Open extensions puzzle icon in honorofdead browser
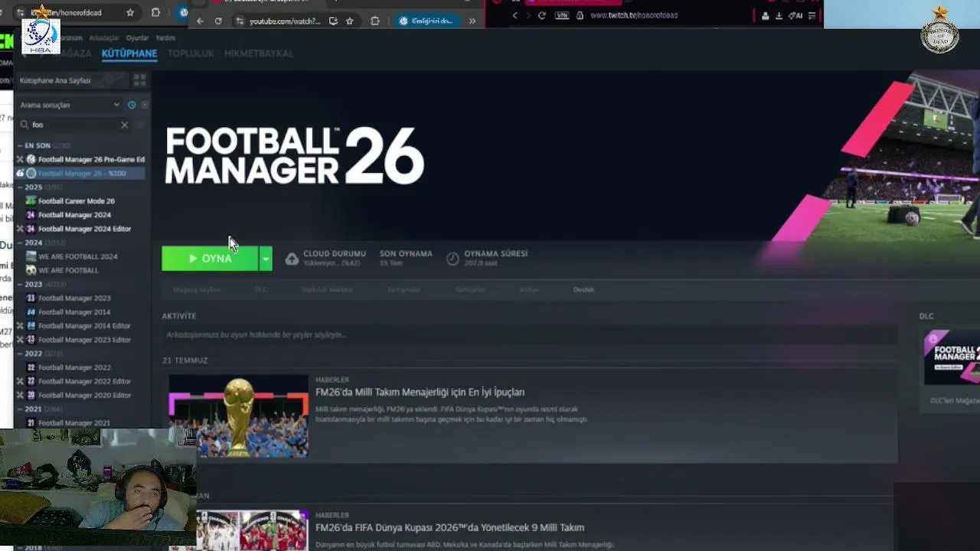Viewport: 980px width, 551px height. (x=155, y=12)
